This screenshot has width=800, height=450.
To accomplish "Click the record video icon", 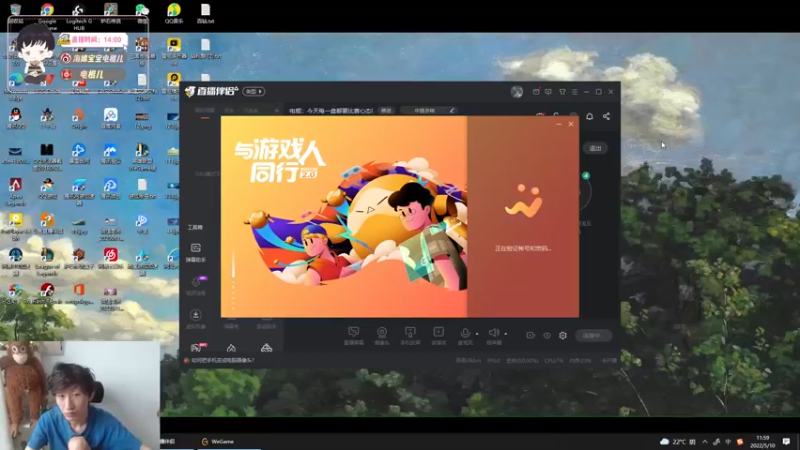I will coord(531,336).
